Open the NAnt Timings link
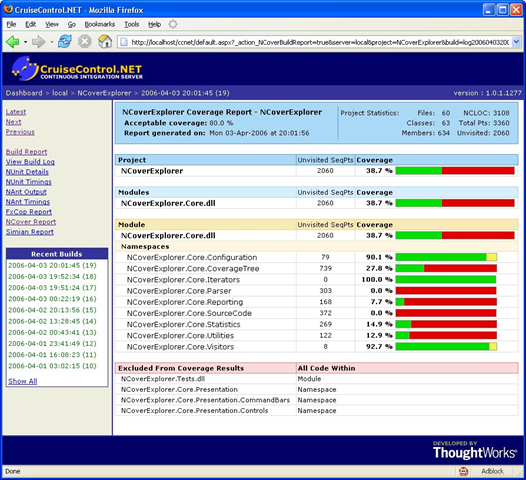Image resolution: width=526 pixels, height=480 pixels. point(28,202)
